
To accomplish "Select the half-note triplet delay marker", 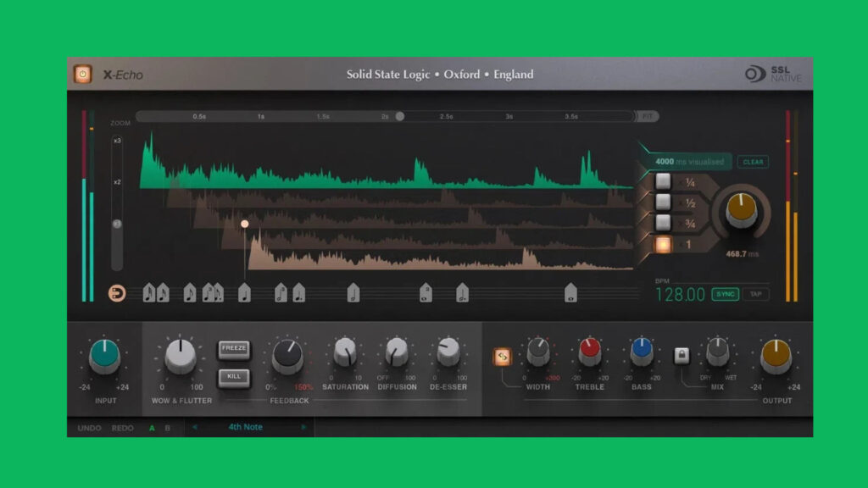I will tap(281, 292).
